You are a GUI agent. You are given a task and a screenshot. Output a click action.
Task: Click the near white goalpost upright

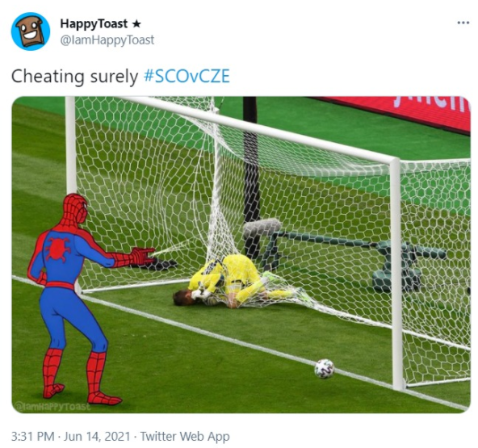click(396, 274)
